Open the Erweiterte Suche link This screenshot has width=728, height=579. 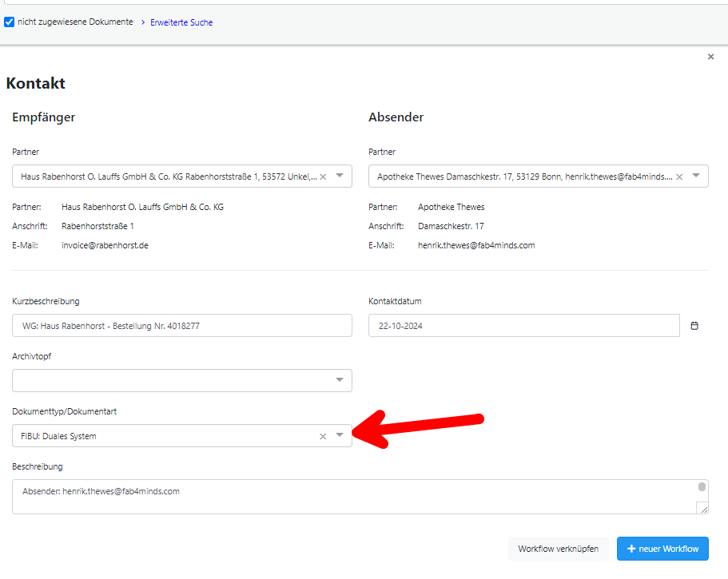181,22
